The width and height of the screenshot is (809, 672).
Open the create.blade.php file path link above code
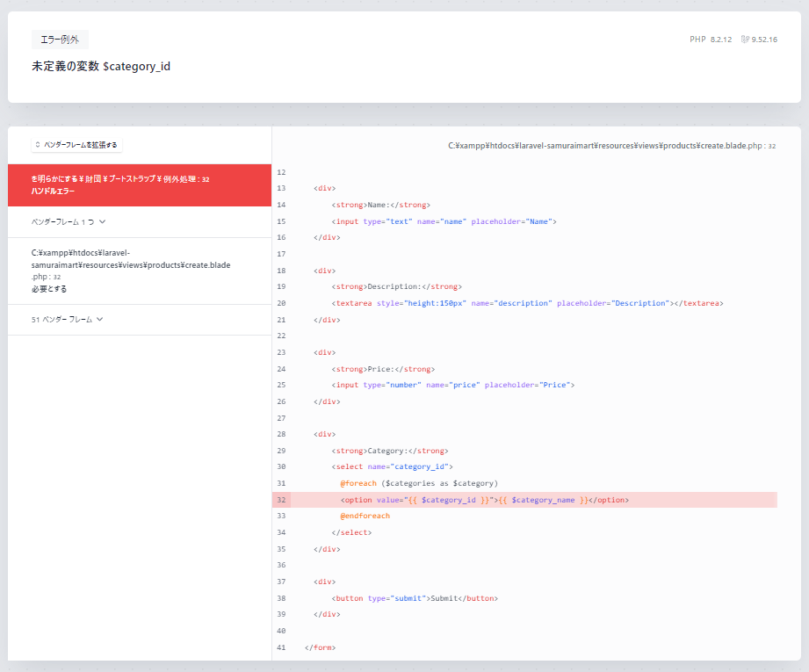click(610, 146)
